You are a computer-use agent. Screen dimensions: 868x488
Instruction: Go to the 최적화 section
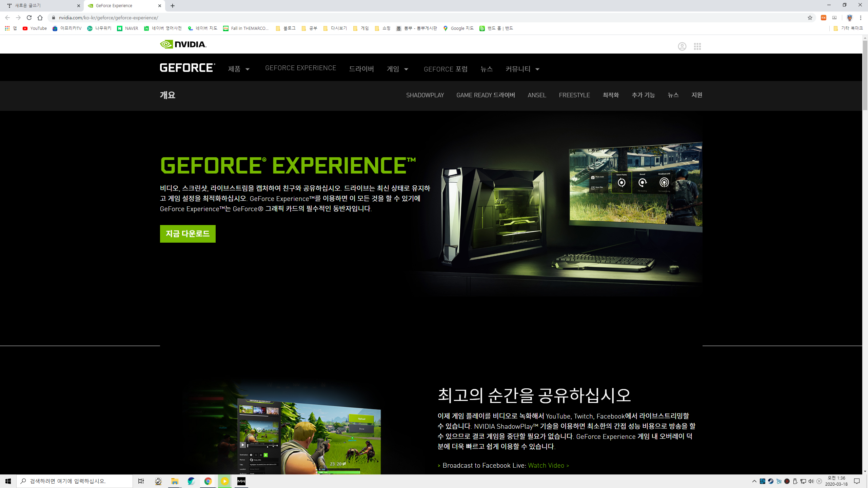[611, 95]
